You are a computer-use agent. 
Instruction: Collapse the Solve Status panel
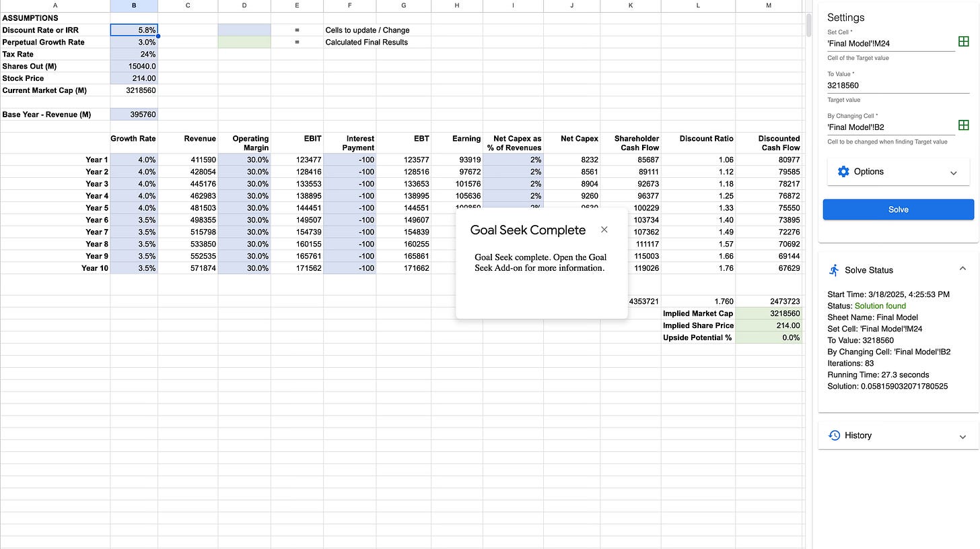[x=962, y=269]
